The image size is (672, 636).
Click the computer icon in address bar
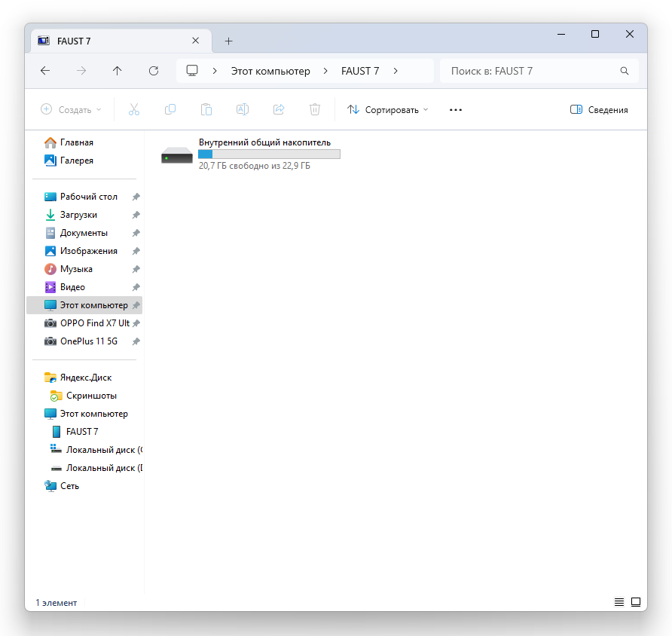point(192,71)
